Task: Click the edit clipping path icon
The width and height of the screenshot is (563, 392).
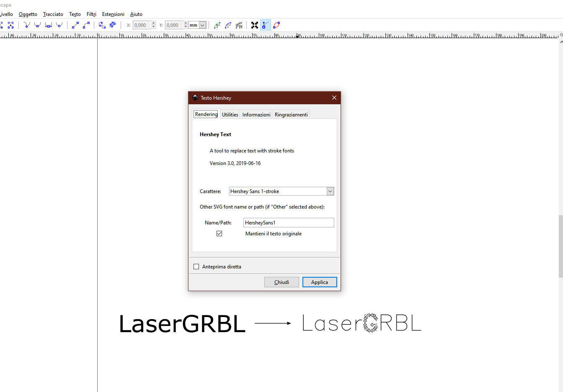Action: tap(217, 25)
